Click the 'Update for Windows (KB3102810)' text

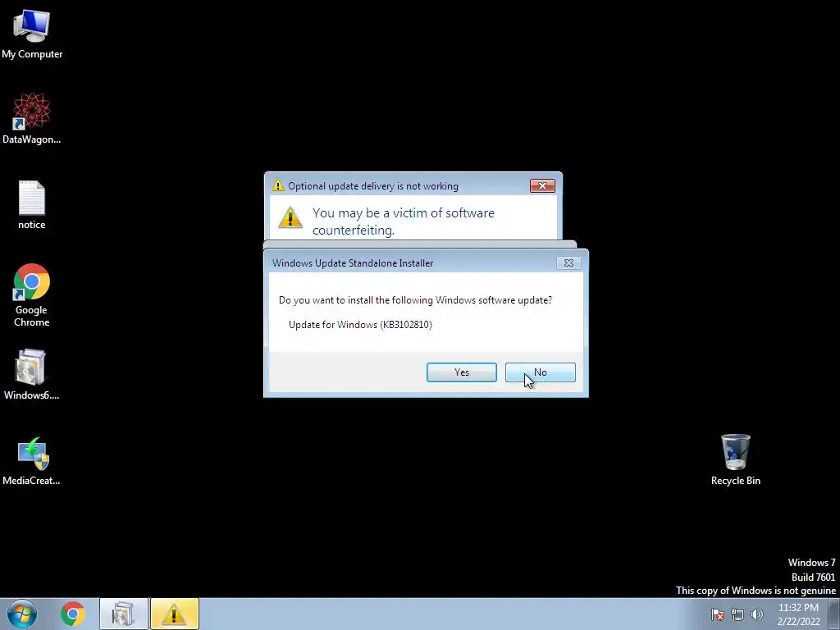pos(360,325)
